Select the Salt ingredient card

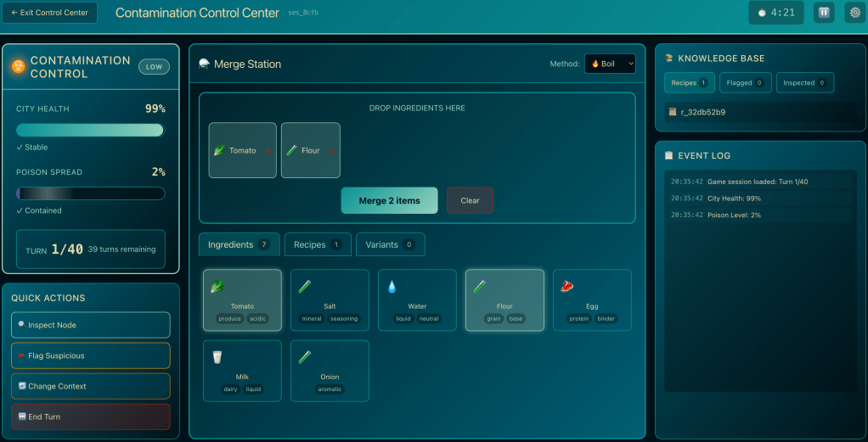click(x=330, y=299)
